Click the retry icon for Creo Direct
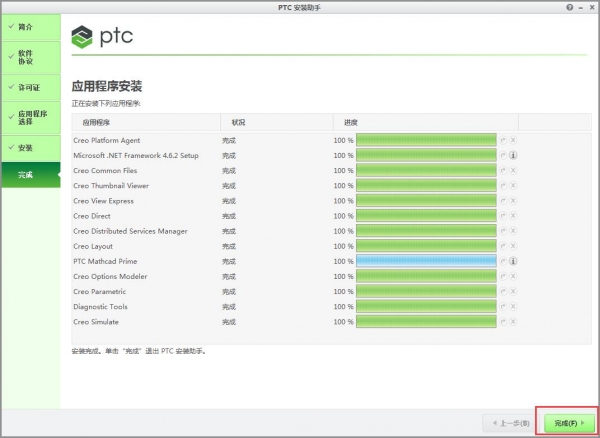600x438 pixels. coord(503,216)
